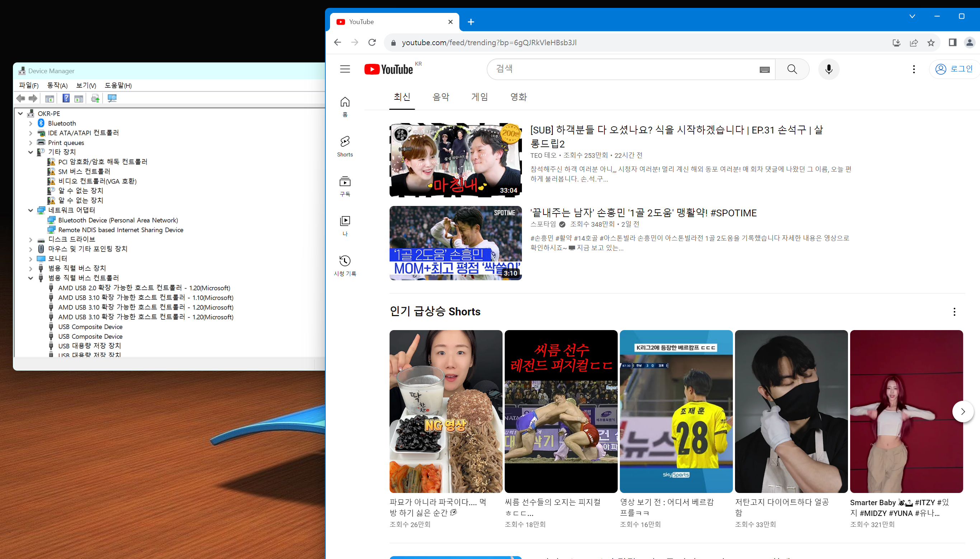Collapse the 기타 장치 category
The height and width of the screenshot is (559, 980).
[31, 152]
